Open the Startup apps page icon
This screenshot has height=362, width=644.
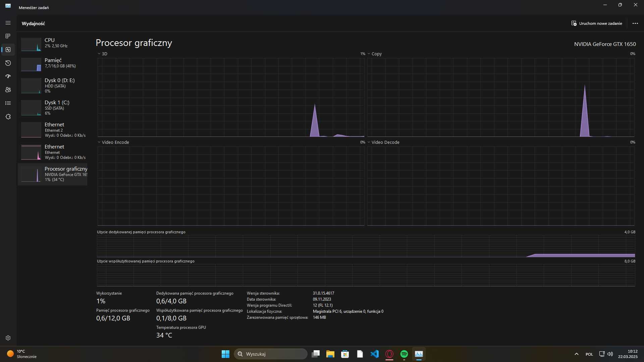click(x=8, y=76)
